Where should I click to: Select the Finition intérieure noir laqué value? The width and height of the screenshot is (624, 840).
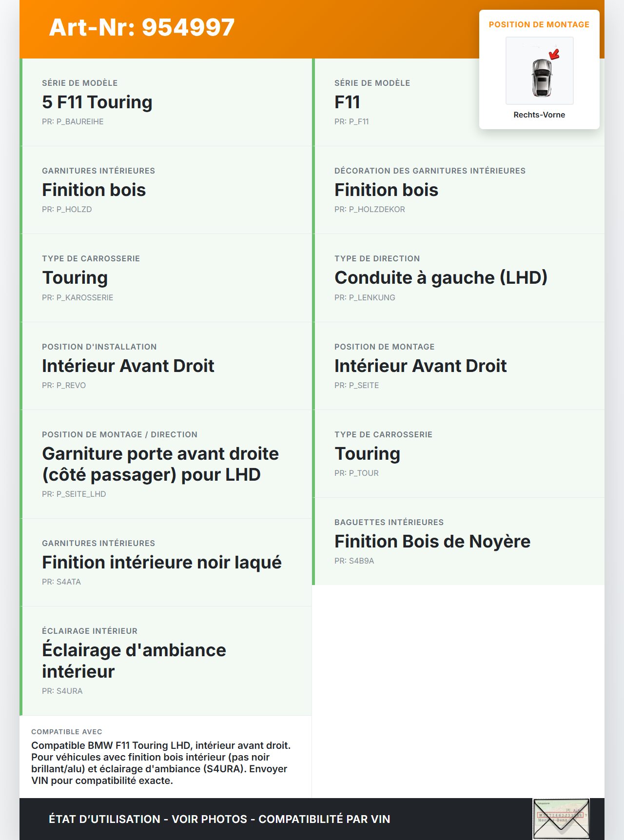coord(162,563)
